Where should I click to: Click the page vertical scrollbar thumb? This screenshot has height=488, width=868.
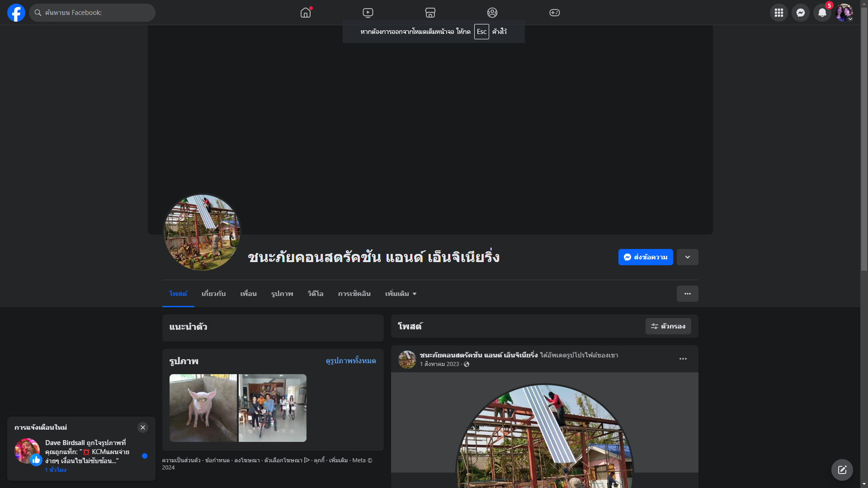pos(864,139)
